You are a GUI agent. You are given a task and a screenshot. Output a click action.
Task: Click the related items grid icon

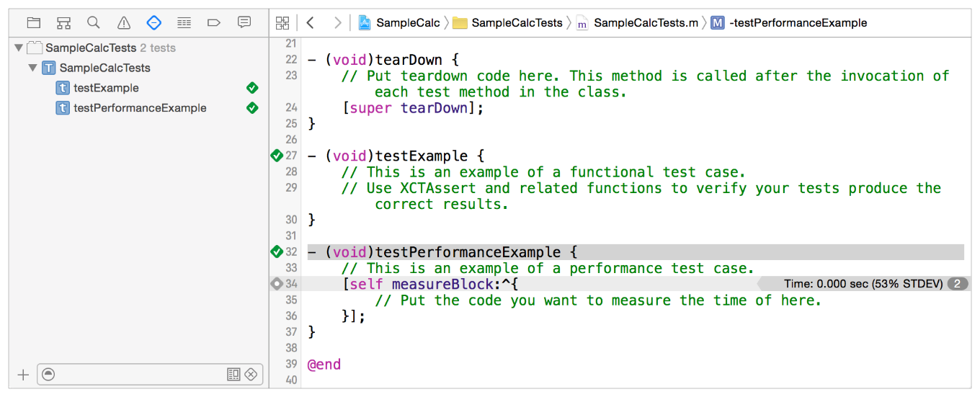[x=282, y=22]
